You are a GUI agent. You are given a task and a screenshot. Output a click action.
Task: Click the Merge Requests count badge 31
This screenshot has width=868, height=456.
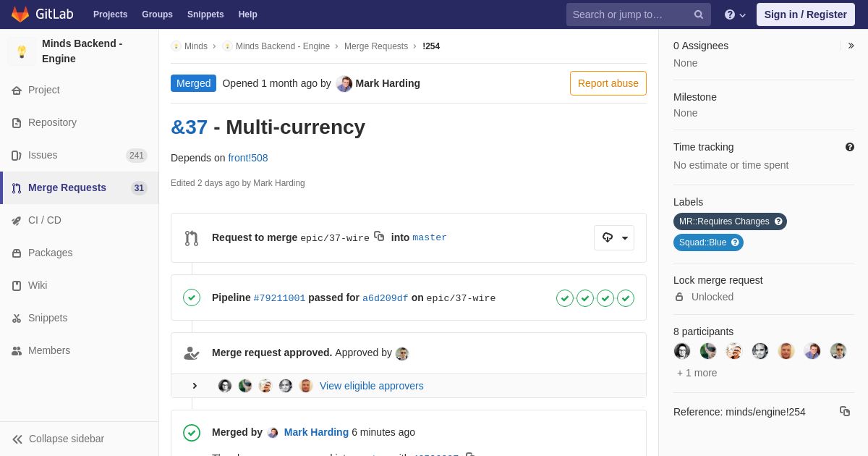point(139,188)
